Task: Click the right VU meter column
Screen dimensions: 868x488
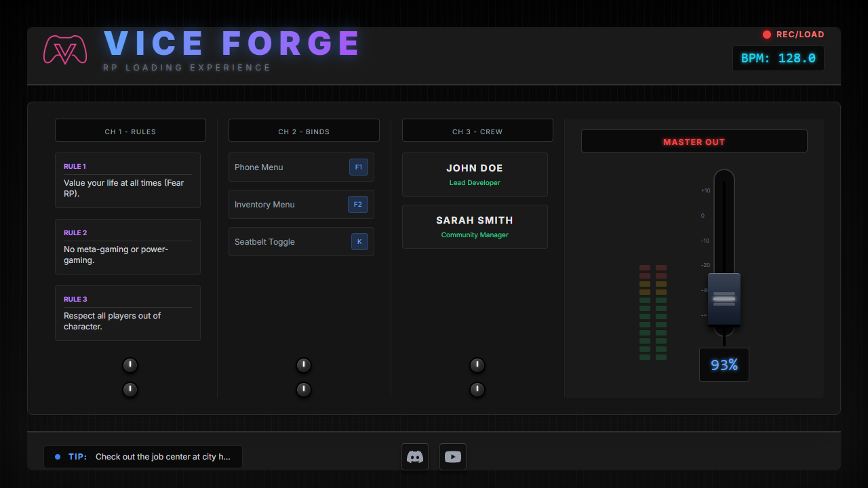Action: [x=661, y=312]
